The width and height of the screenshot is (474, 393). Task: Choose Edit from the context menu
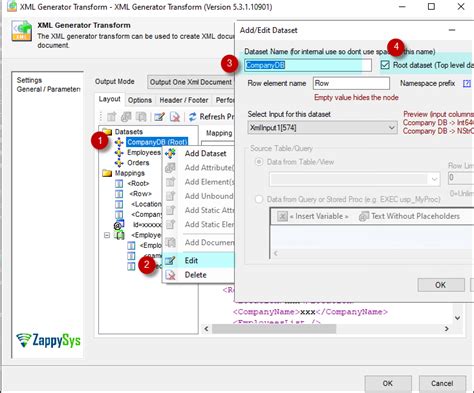191,260
